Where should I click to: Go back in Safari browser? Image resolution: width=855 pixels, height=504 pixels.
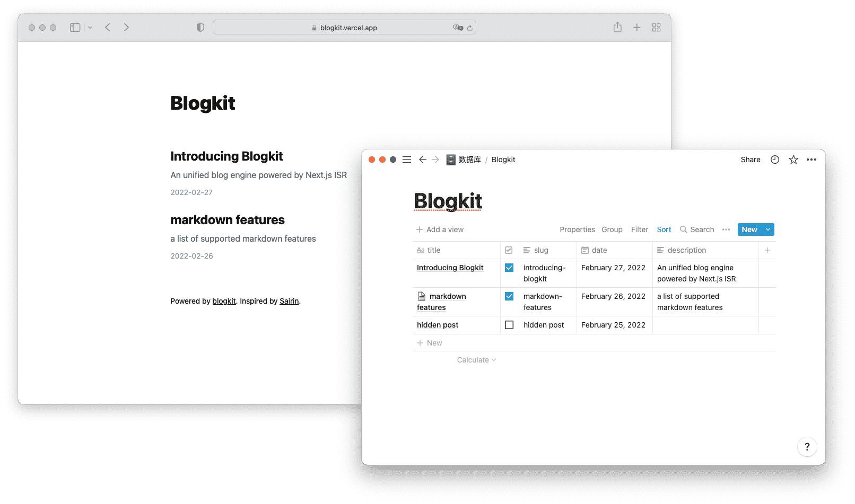point(108,28)
